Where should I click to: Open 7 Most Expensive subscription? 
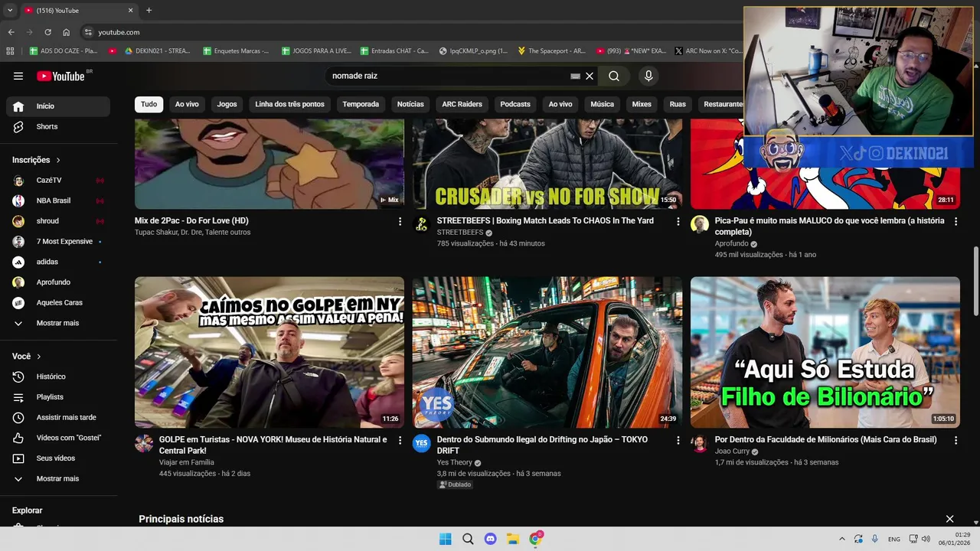tap(58, 241)
